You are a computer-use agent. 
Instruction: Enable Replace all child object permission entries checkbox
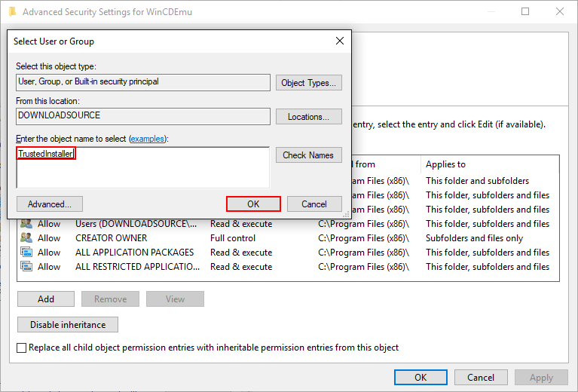point(21,348)
